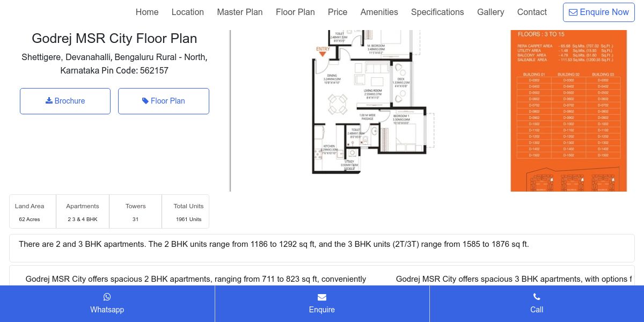Tap the Call button in bottom bar
Viewport: 644px width, 322px height.
pos(537,304)
